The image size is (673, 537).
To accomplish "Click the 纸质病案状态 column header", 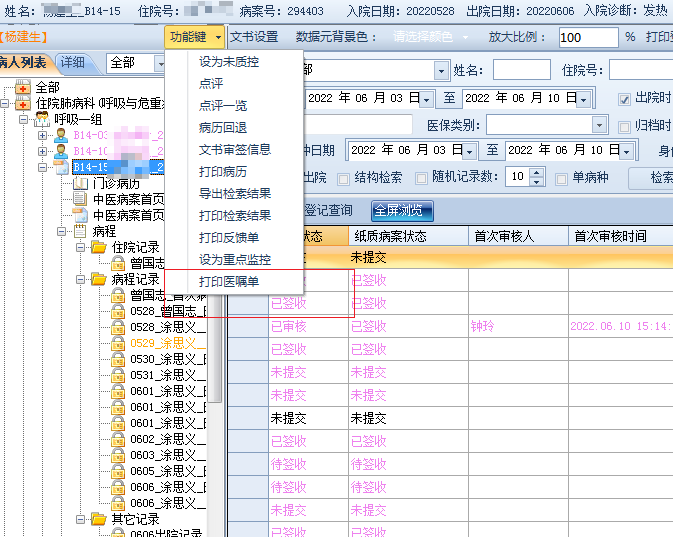I will pyautogui.click(x=408, y=236).
